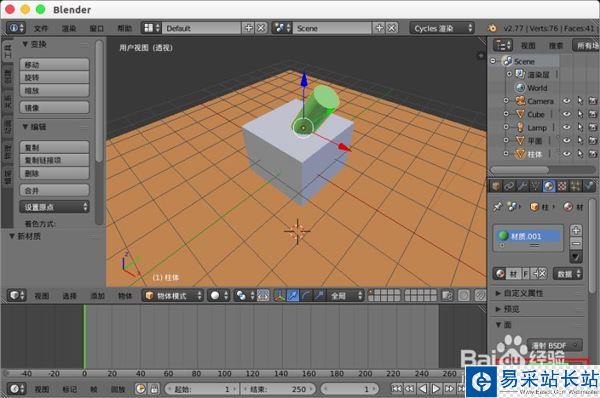Click the pin icon in properties breadcrumb
This screenshot has height=398, width=600.
point(497,207)
